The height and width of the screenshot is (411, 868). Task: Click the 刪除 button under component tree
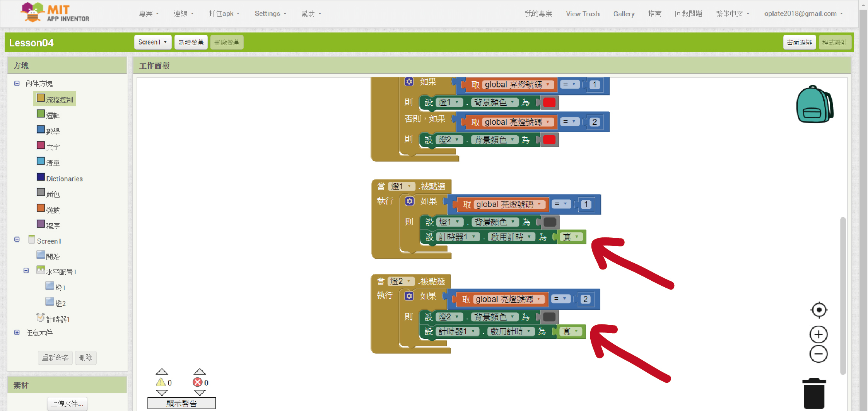click(85, 358)
